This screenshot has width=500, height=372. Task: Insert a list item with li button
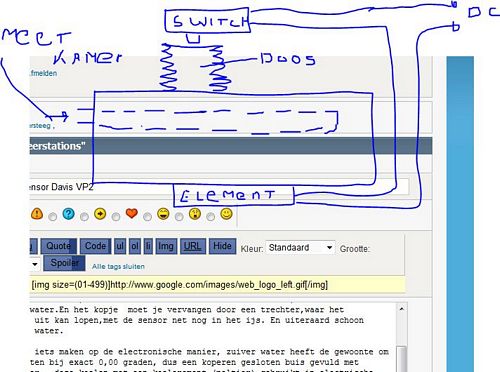point(148,246)
